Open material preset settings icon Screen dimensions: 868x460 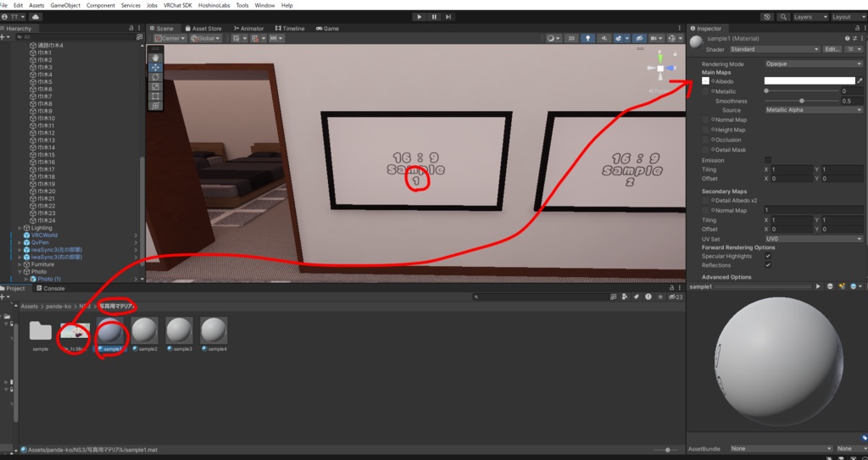[854, 38]
